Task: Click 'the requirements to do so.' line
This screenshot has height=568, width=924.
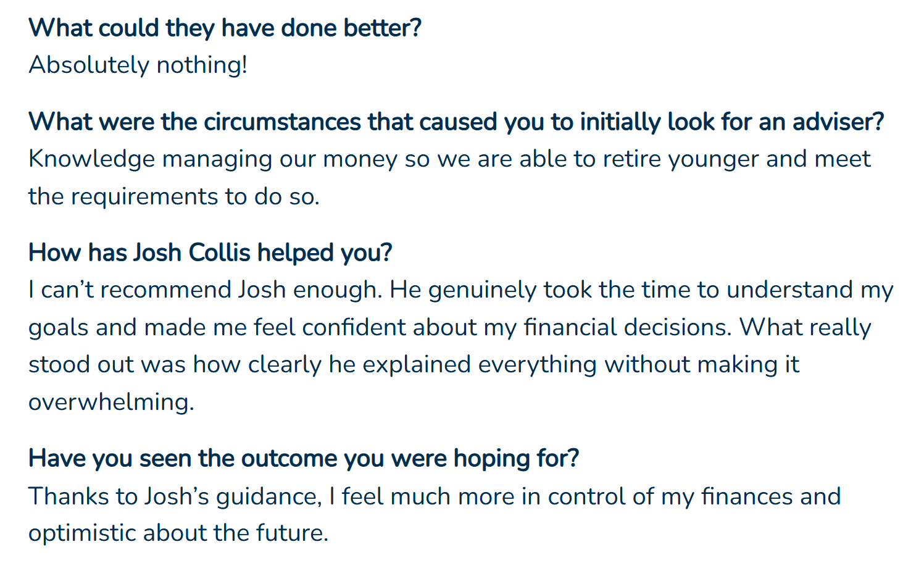Action: (174, 196)
